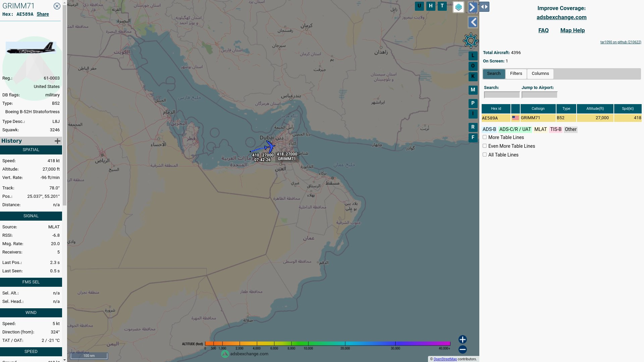Toggle the sidebar expand double-arrow button
The height and width of the screenshot is (362, 644).
(484, 7)
